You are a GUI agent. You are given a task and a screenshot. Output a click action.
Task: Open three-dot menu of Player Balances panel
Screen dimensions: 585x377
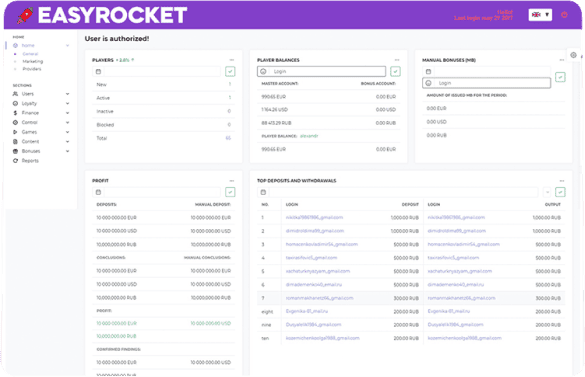pyautogui.click(x=397, y=60)
